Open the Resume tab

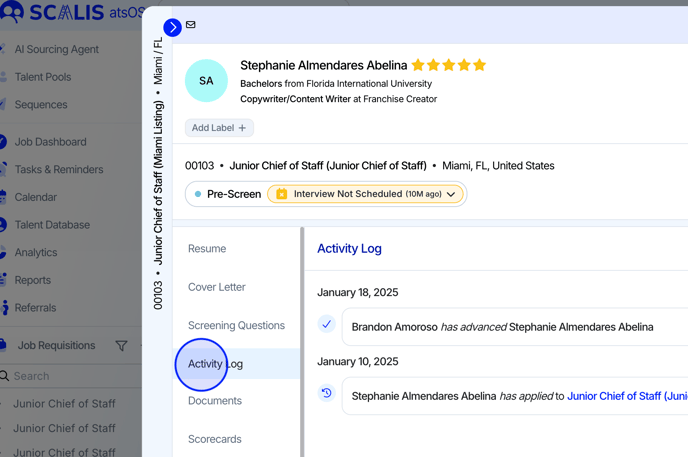tap(207, 249)
